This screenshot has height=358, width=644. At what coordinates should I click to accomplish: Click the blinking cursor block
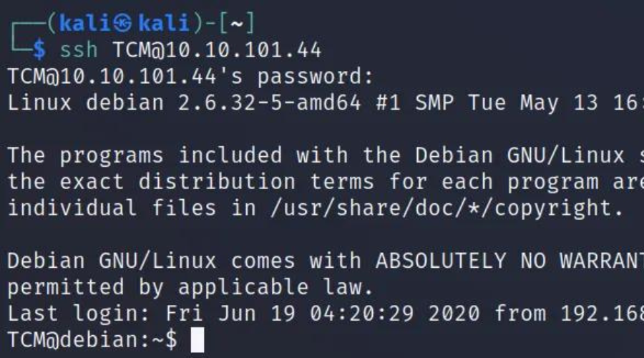[197, 340]
